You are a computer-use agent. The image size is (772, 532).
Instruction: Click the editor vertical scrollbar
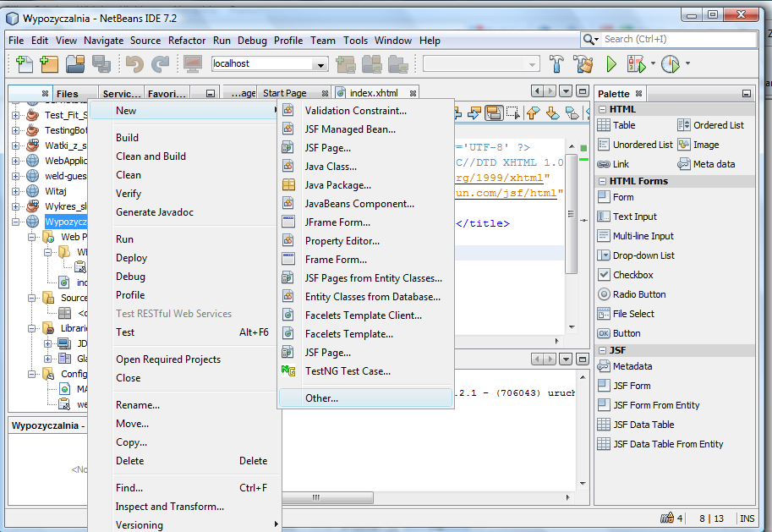[x=571, y=216]
